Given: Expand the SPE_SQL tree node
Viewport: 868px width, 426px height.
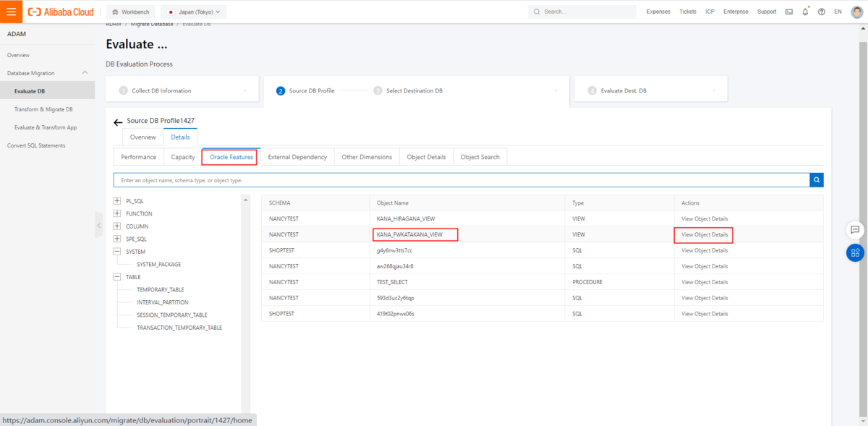Looking at the screenshot, I should click(x=117, y=239).
